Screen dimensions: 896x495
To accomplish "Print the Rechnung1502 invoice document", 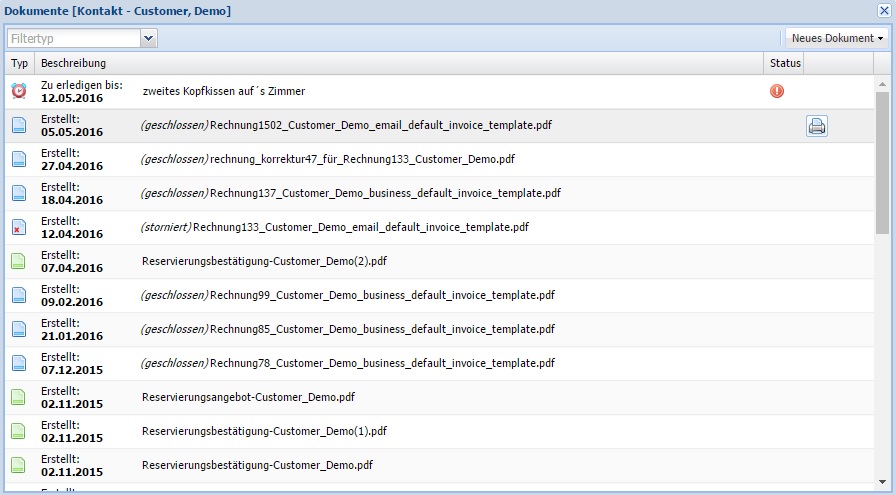I will [817, 126].
